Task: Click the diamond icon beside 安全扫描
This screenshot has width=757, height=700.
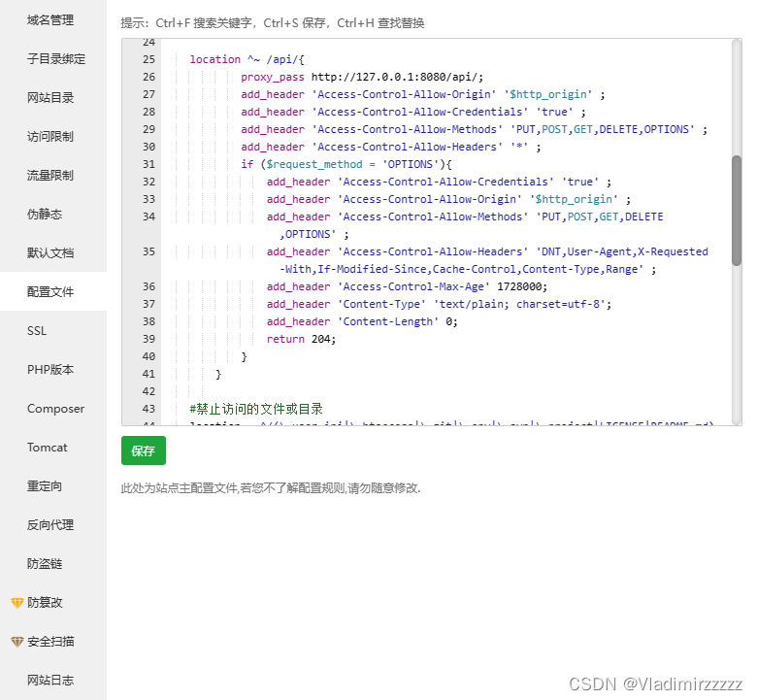Action: pos(16,642)
